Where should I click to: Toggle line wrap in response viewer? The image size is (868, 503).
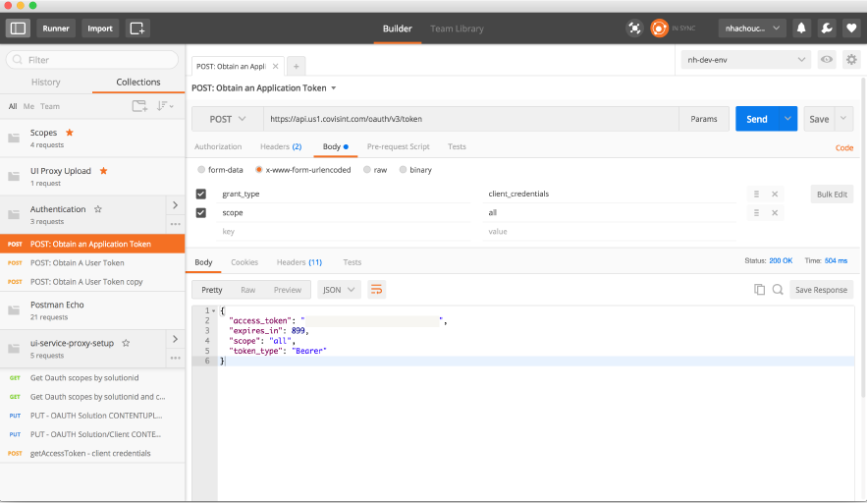pyautogui.click(x=377, y=290)
